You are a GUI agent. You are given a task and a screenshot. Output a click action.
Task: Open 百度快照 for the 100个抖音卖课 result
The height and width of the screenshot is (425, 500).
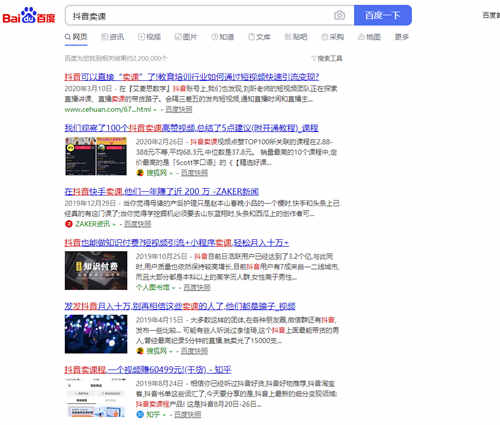tap(194, 173)
